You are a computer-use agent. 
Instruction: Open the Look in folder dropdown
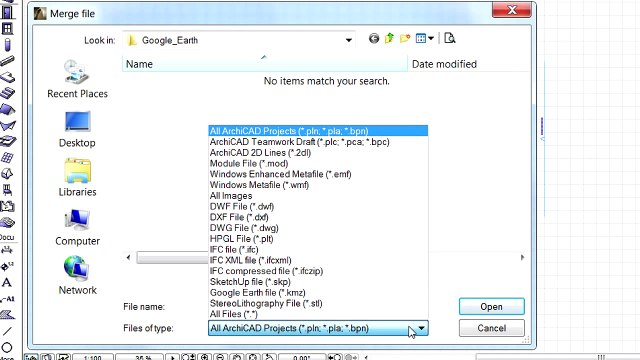tap(349, 40)
